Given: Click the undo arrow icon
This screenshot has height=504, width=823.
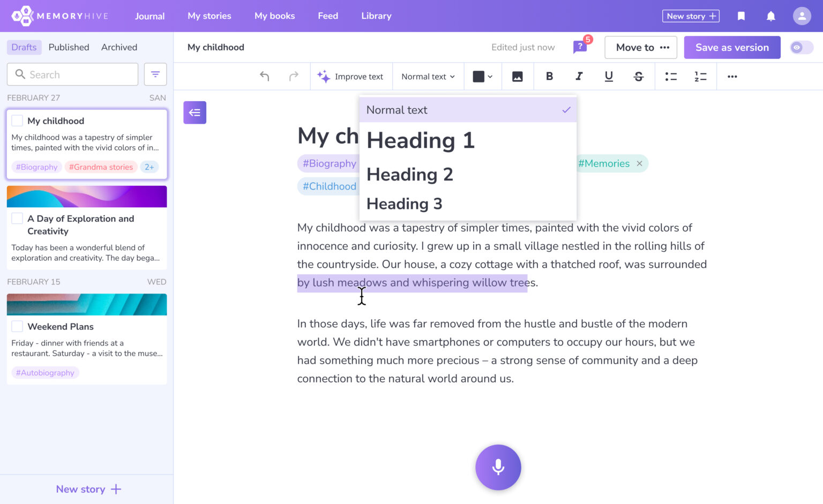Looking at the screenshot, I should 264,77.
